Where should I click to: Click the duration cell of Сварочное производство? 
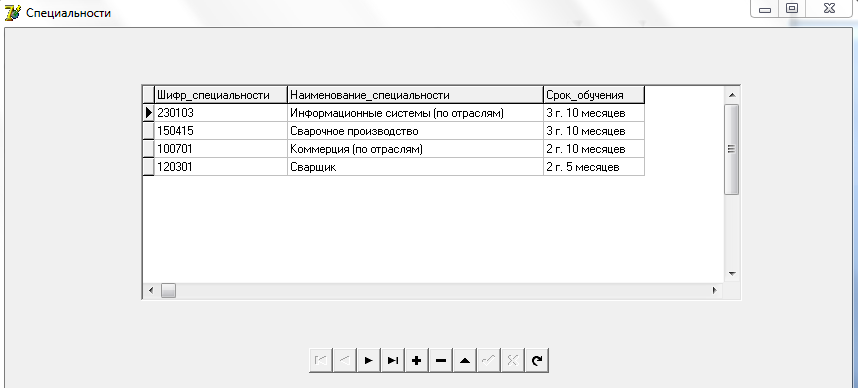(x=594, y=131)
